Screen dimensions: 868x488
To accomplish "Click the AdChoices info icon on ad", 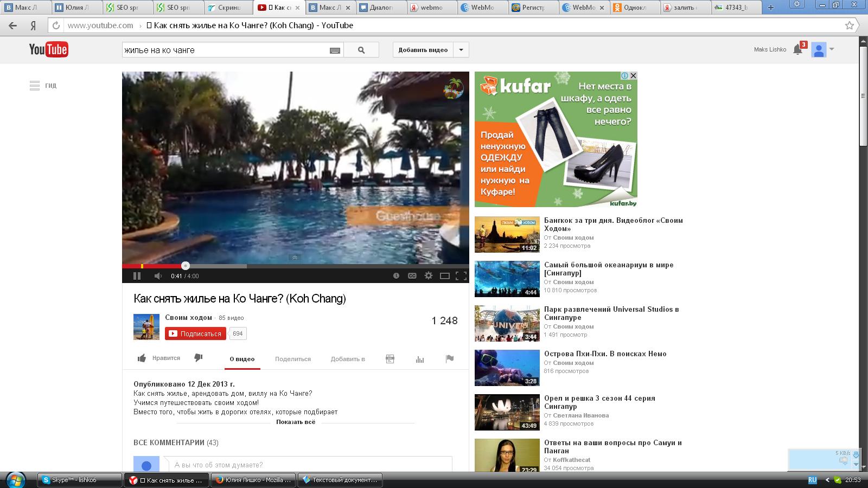I will click(x=625, y=76).
